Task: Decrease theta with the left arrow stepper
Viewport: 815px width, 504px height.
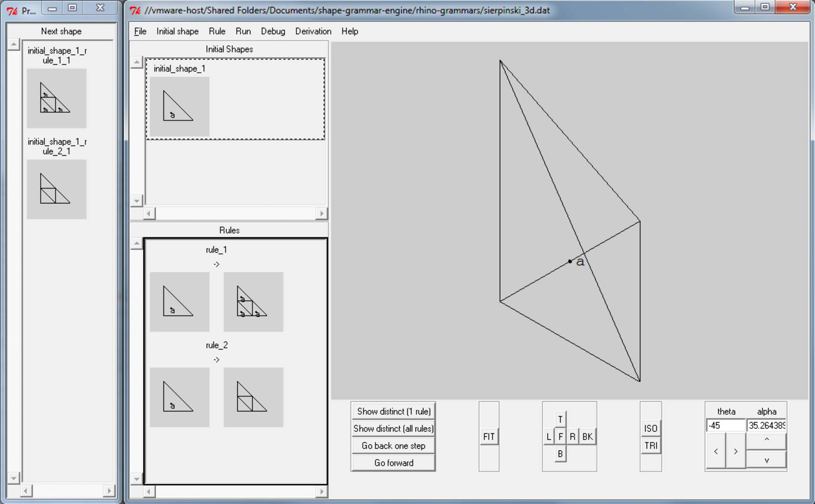Action: click(715, 451)
